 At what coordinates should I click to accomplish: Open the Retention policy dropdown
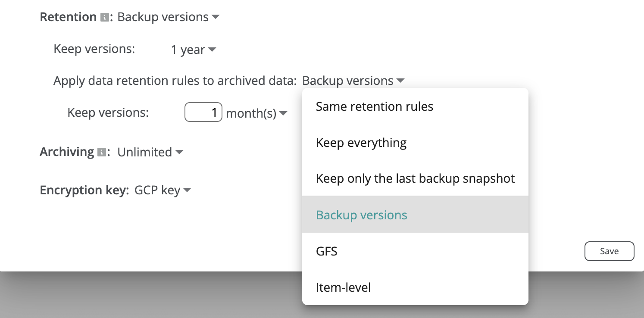click(x=169, y=17)
